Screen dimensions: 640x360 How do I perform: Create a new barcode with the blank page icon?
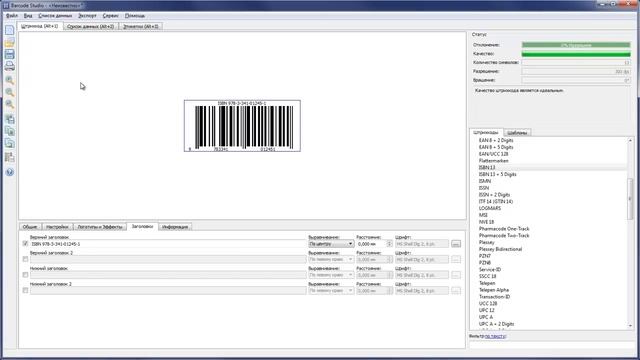click(x=9, y=30)
